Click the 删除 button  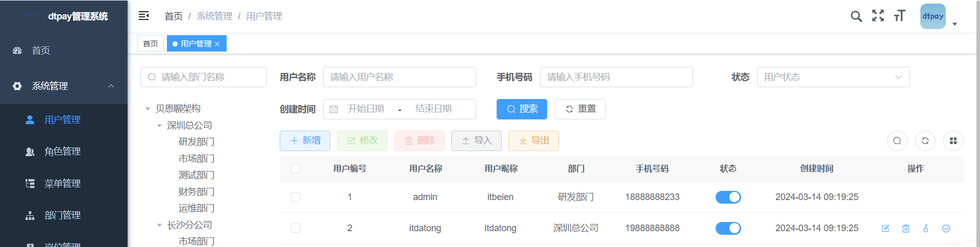(x=420, y=141)
